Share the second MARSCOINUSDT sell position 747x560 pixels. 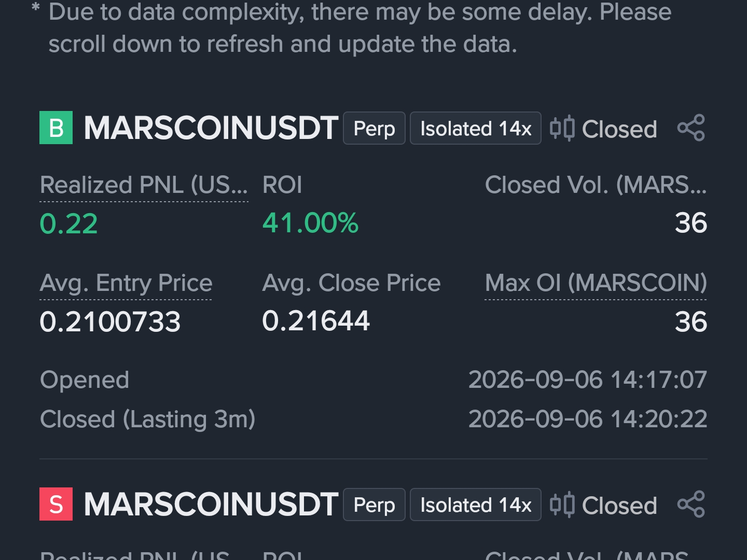point(691,505)
